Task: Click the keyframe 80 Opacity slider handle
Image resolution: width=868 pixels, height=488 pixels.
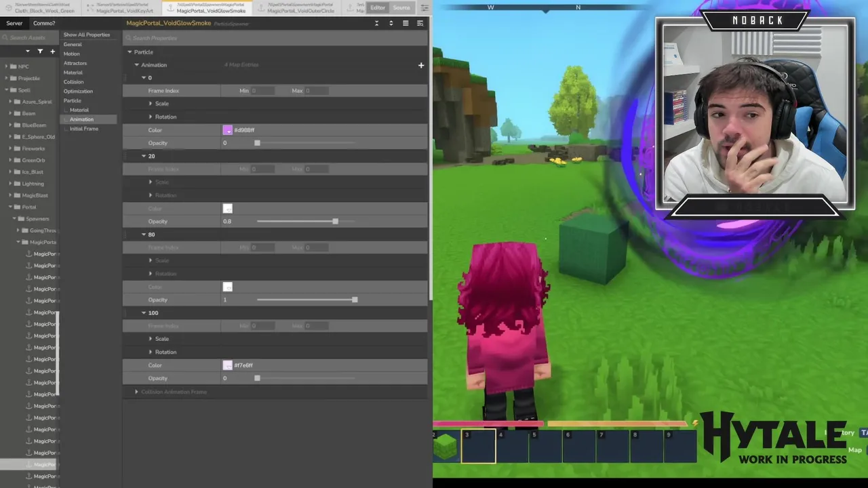Action: pos(355,300)
